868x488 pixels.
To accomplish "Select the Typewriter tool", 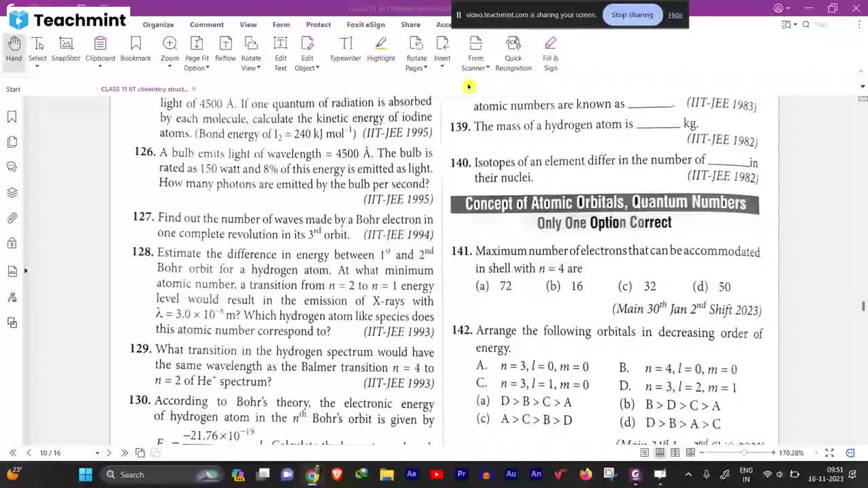I will 345,49.
